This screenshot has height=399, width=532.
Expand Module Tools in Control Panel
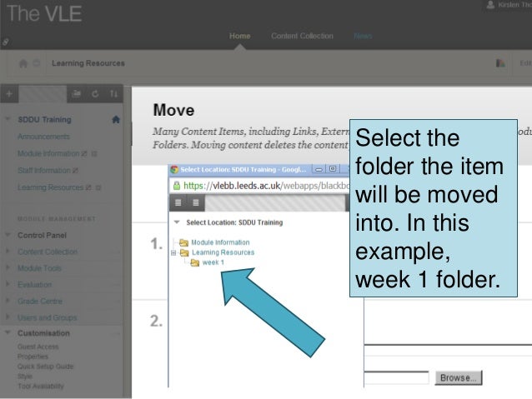point(8,267)
